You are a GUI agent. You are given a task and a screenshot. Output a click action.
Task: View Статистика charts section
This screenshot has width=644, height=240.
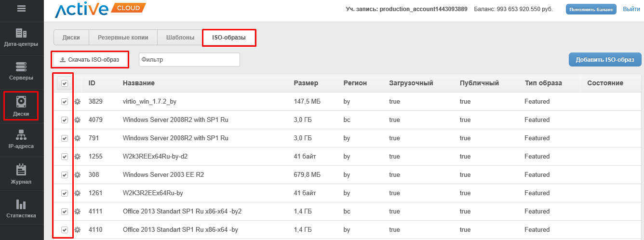pyautogui.click(x=21, y=209)
